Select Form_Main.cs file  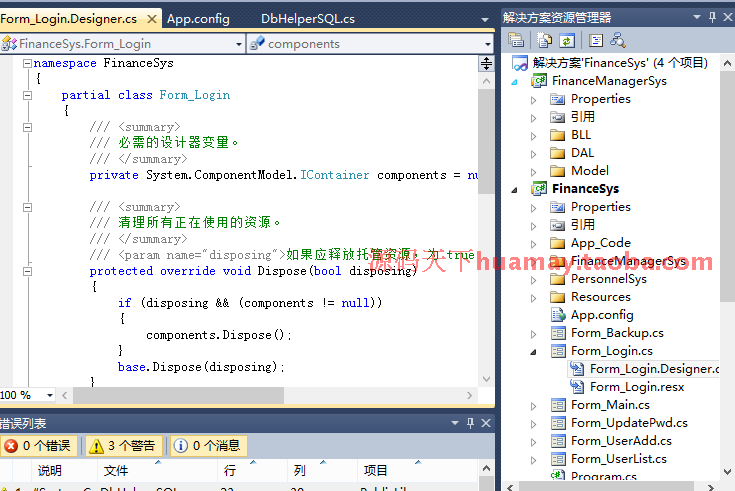(x=610, y=405)
